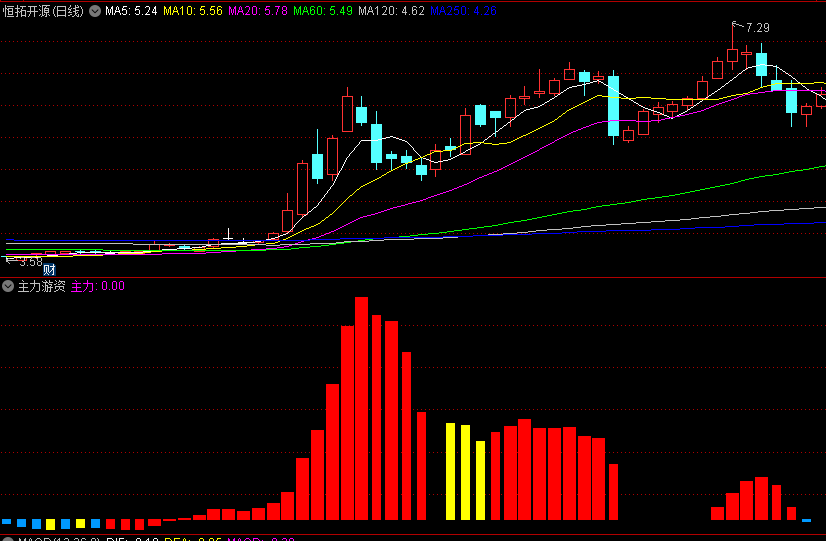Select the MA20: 5.78 label
826x541 pixels.
coord(258,11)
